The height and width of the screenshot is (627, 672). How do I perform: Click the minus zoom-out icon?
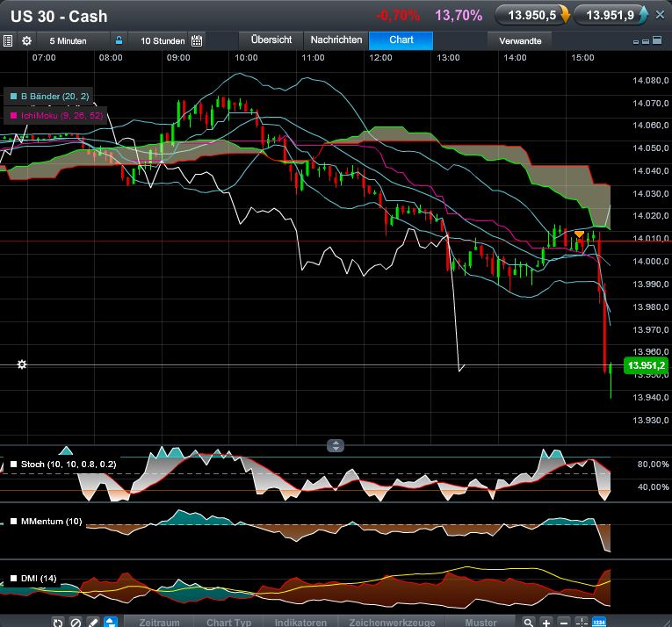[x=564, y=622]
